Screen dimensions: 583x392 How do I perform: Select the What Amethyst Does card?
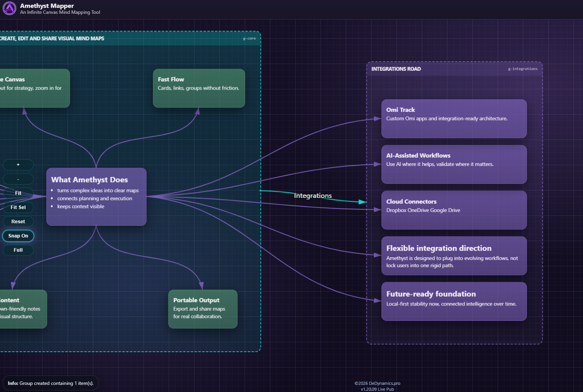click(x=96, y=197)
